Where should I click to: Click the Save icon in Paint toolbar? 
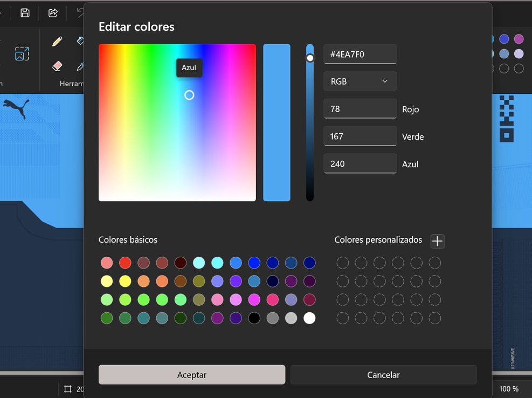(25, 13)
